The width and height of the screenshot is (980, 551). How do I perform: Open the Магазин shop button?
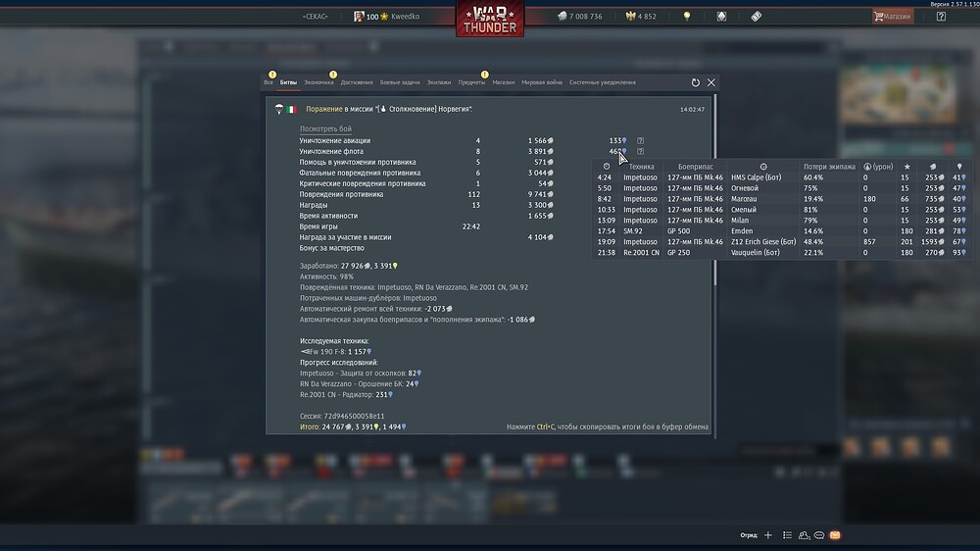pyautogui.click(x=893, y=17)
